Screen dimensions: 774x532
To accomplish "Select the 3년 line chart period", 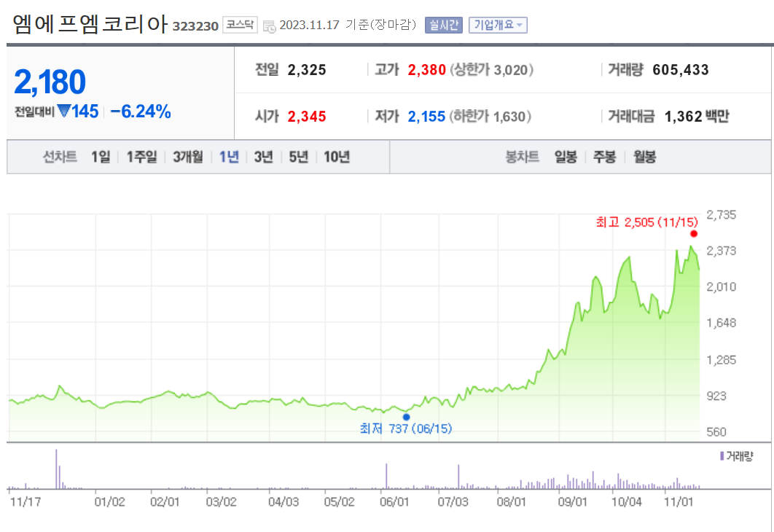I will pyautogui.click(x=264, y=157).
